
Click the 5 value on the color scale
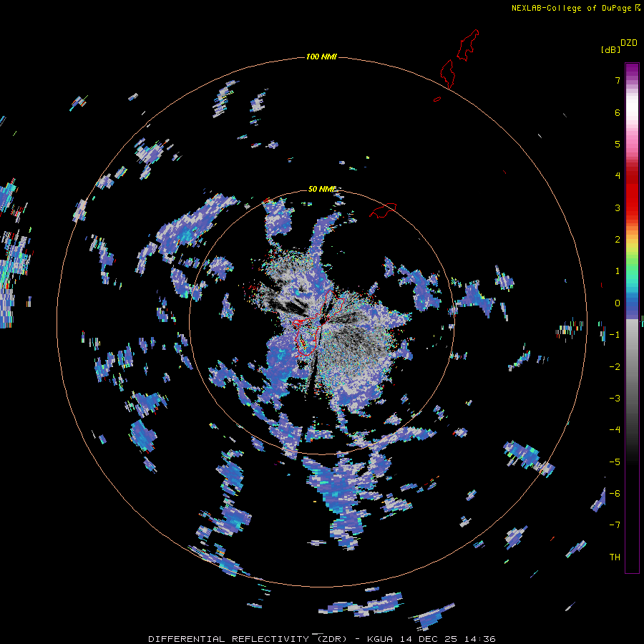pos(618,144)
